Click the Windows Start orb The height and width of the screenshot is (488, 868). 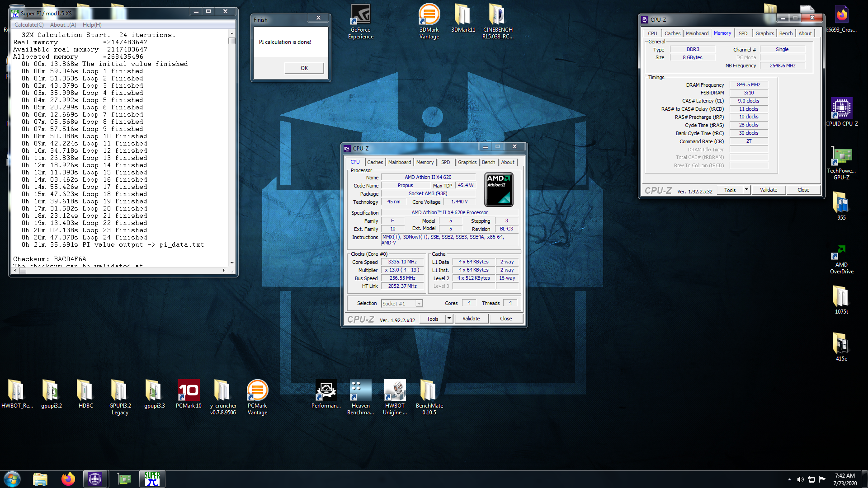pos(12,479)
